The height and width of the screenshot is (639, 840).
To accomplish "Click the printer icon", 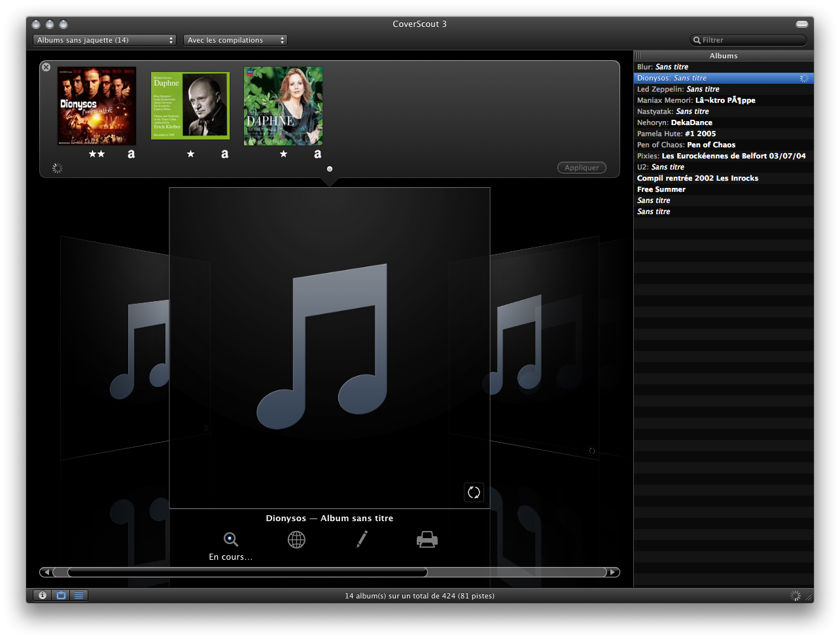I will click(x=427, y=539).
